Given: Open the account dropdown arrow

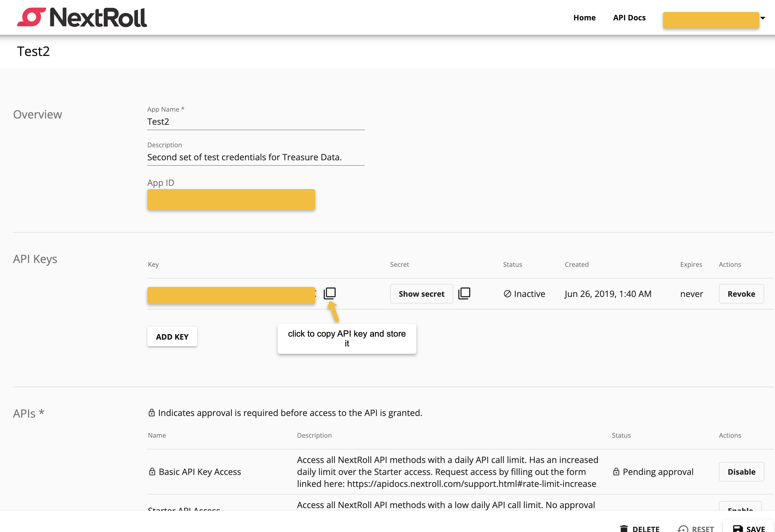Looking at the screenshot, I should coord(763,18).
